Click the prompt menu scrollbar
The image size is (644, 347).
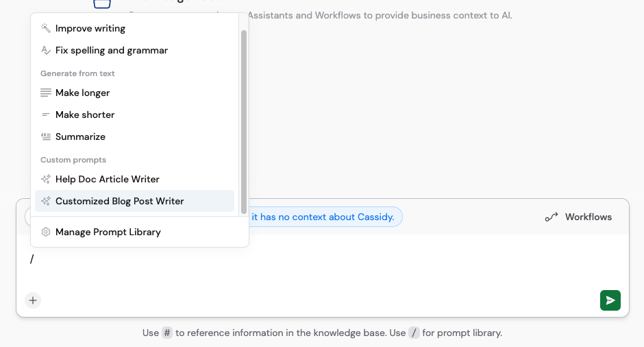click(x=243, y=121)
